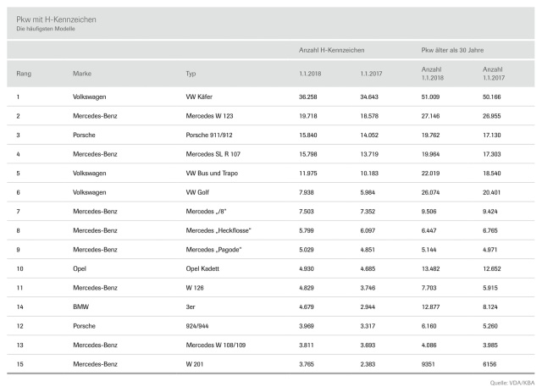Select the 'BMW' brand cell
Image resolution: width=542 pixels, height=392 pixels.
pos(81,306)
